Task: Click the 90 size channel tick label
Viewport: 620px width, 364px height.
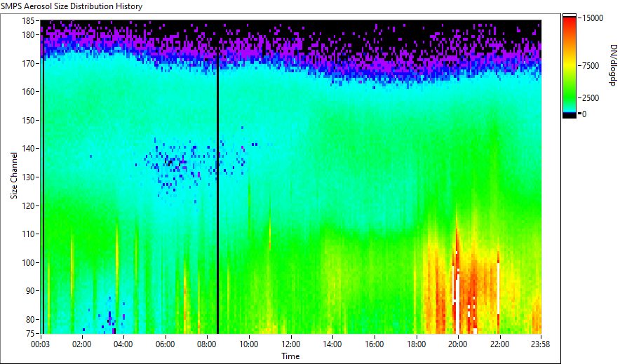Action: click(30, 291)
